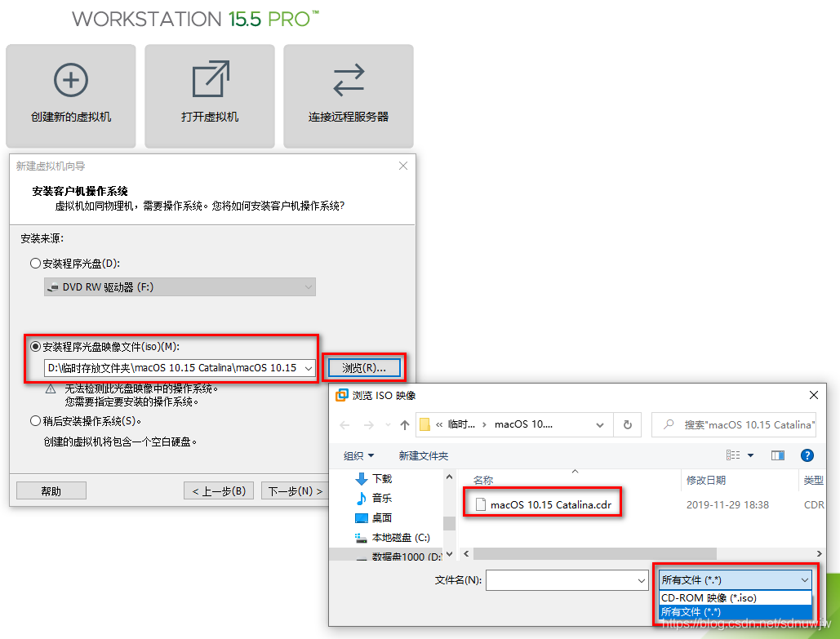This screenshot has width=840, height=639.
Task: Select install operating system later radio
Action: pos(35,421)
